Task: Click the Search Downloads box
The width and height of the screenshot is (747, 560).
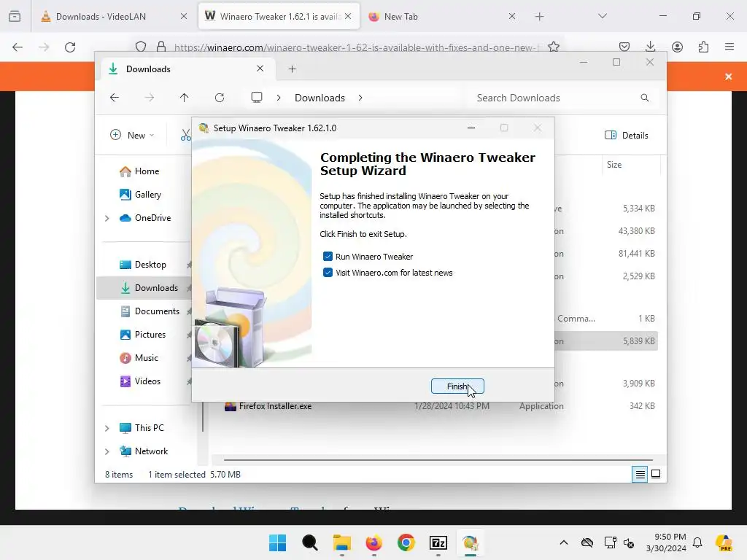Action: [562, 98]
